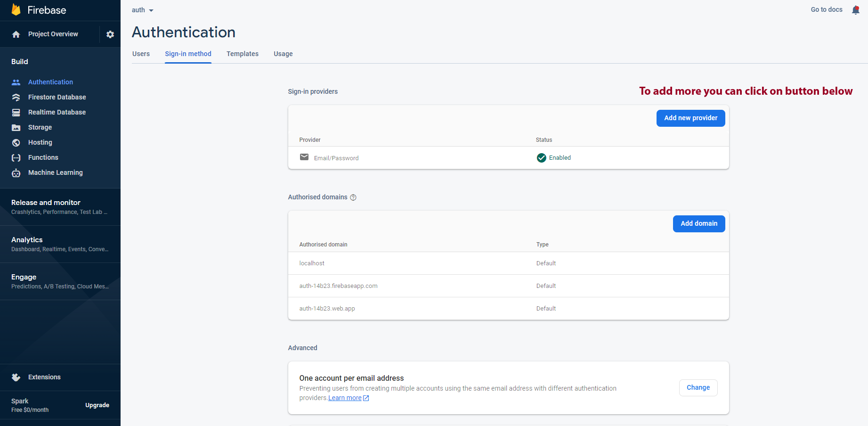Click the Firebase flame logo

click(x=16, y=10)
